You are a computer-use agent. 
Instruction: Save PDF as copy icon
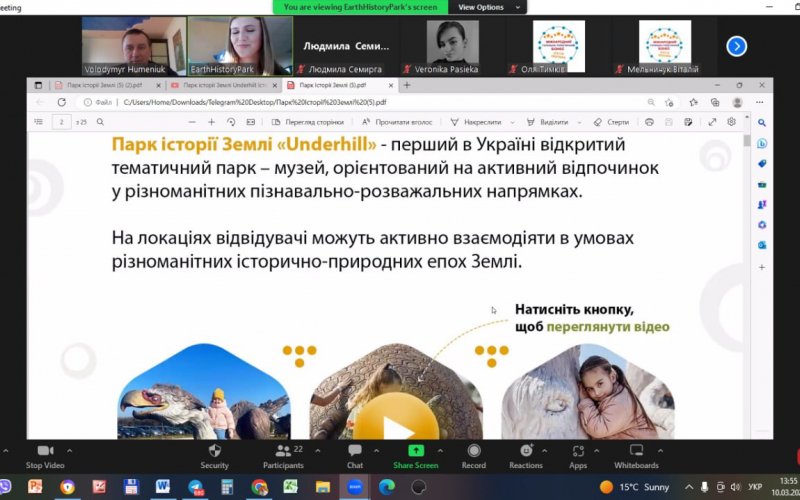coord(688,122)
